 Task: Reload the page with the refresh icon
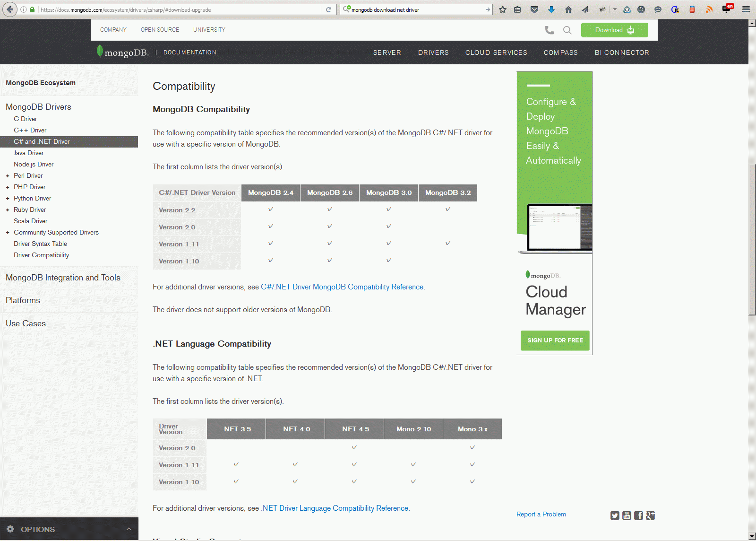point(329,9)
